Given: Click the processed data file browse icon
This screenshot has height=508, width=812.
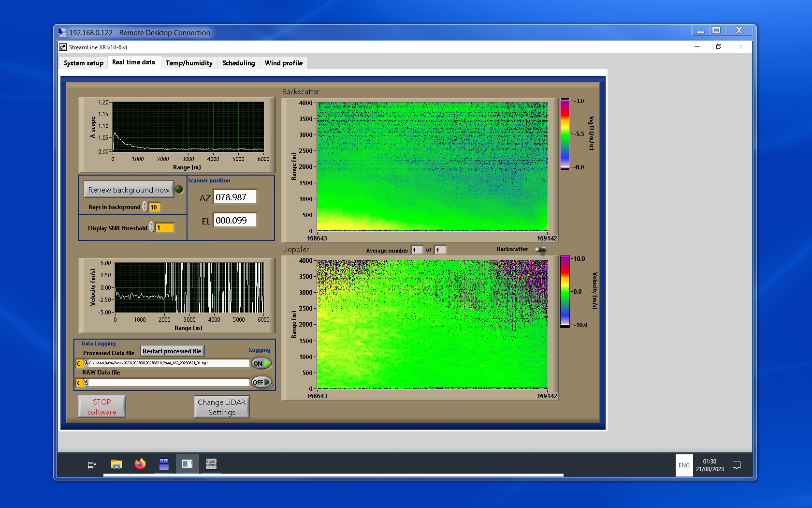Looking at the screenshot, I should 86,363.
